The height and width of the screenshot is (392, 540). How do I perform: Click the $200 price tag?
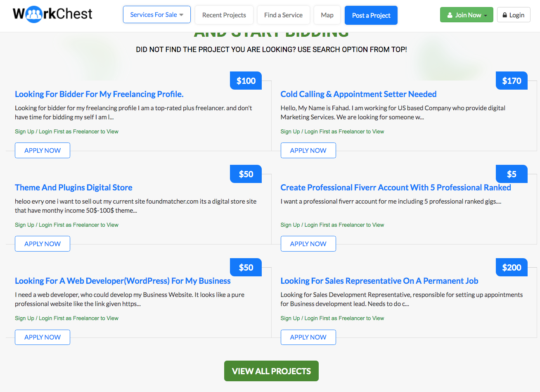click(512, 268)
